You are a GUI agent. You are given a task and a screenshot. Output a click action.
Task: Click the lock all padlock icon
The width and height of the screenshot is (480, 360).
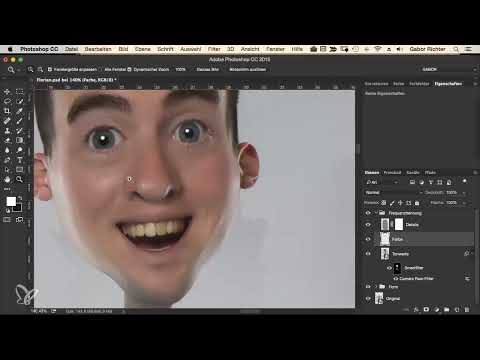coord(417,203)
